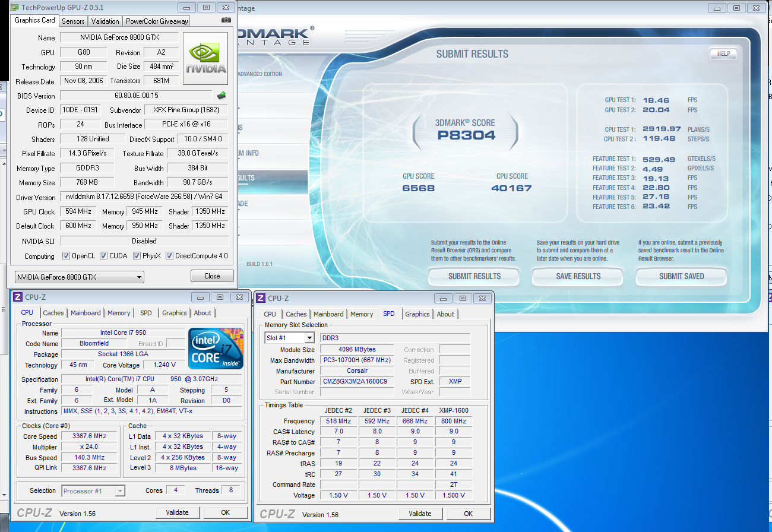Image resolution: width=772 pixels, height=532 pixels.
Task: Click the P8304 3DMark score
Action: [466, 135]
